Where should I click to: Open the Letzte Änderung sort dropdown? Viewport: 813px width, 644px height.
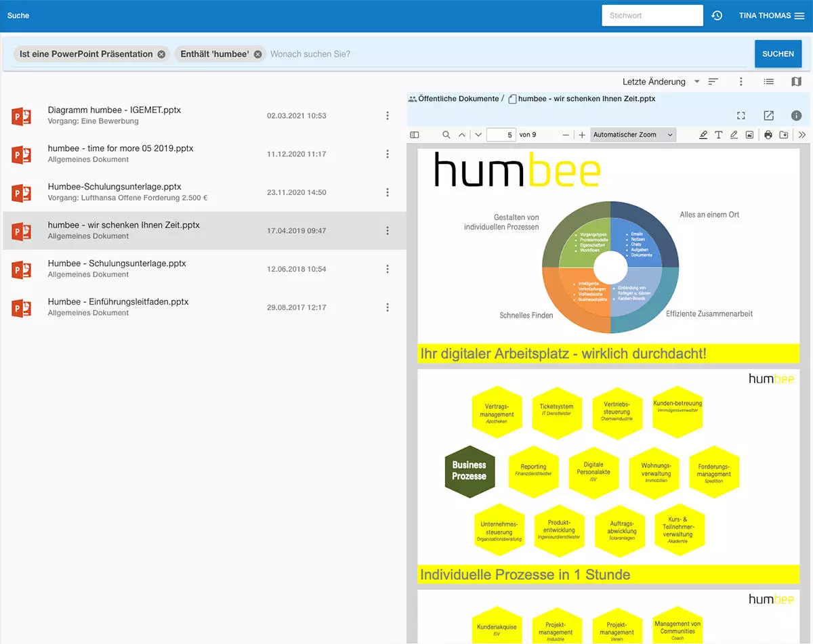pos(661,81)
